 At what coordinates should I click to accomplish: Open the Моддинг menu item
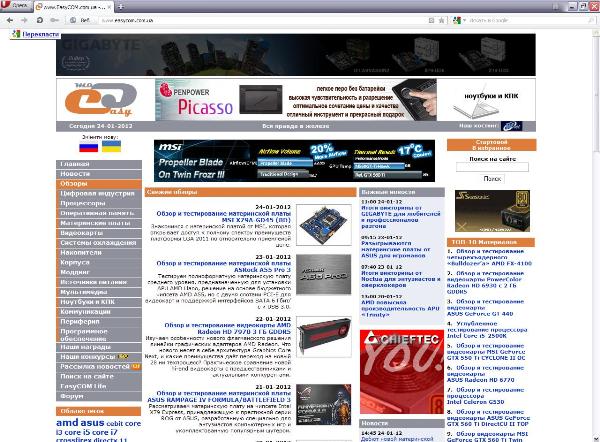(99, 272)
